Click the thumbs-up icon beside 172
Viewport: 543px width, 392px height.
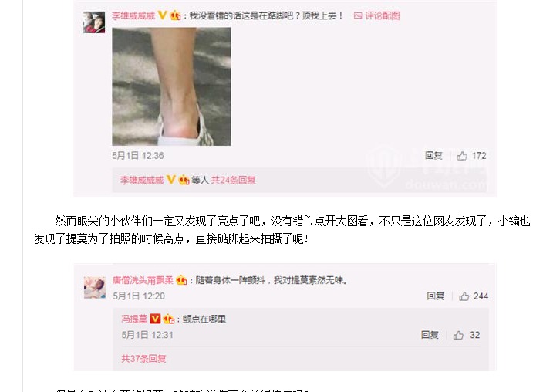[x=462, y=156]
